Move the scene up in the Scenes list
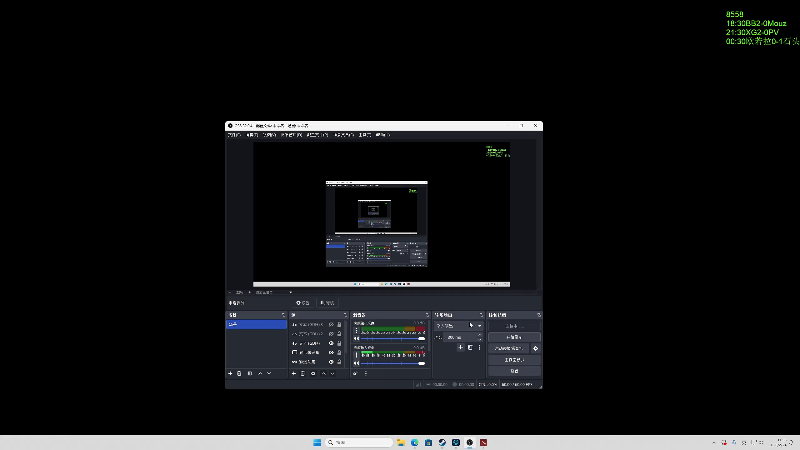 [260, 373]
